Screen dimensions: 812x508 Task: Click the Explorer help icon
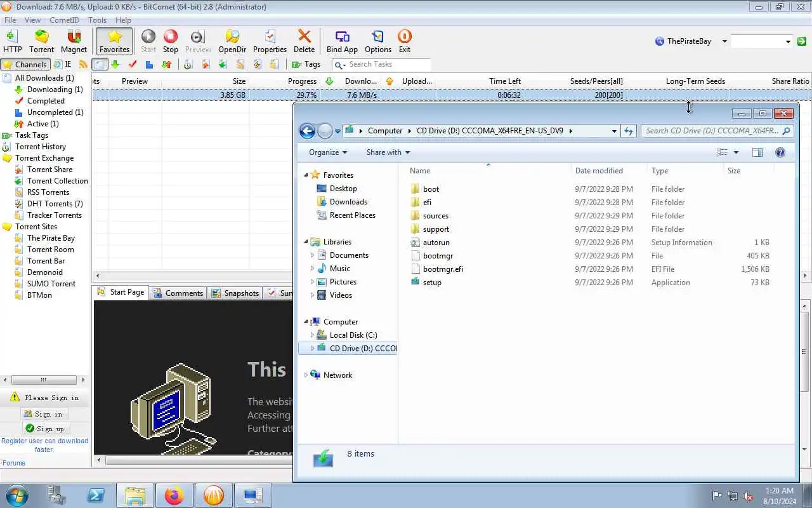click(780, 152)
